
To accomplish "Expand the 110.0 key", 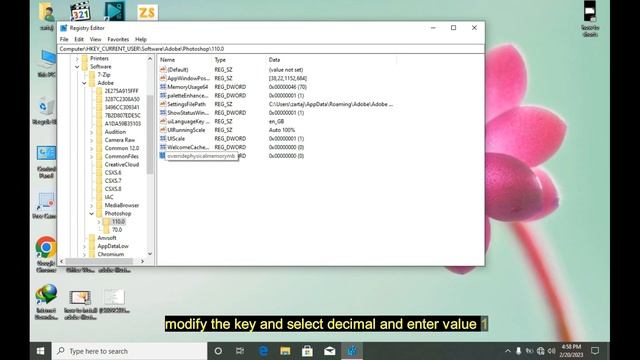I will click(x=99, y=222).
